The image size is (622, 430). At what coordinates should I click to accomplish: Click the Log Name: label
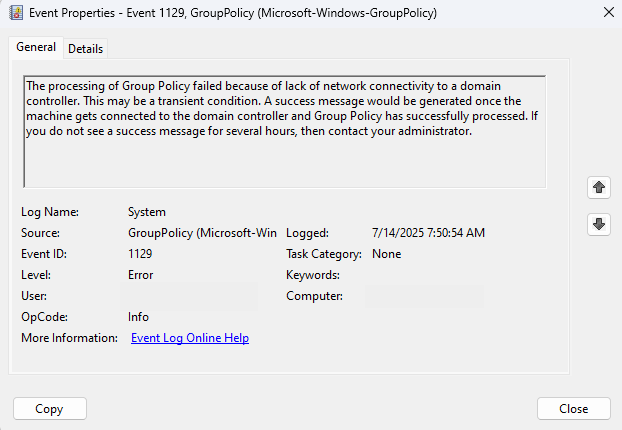coord(50,212)
